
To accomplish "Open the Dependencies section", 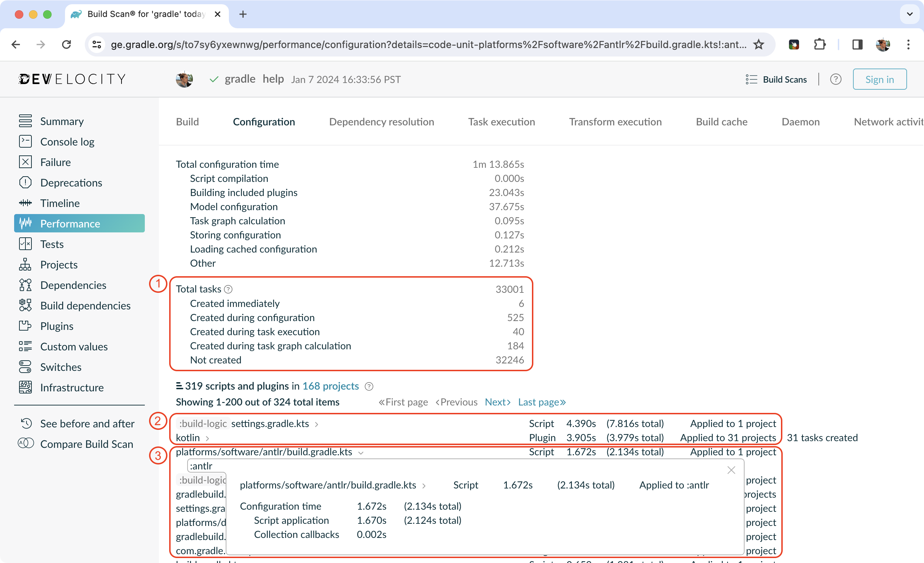I will pos(73,285).
